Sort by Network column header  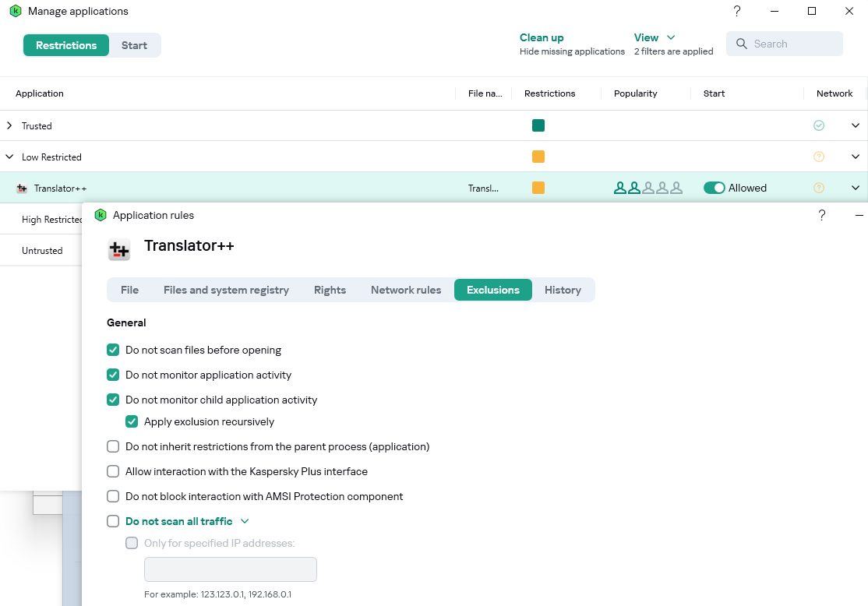[x=834, y=93]
